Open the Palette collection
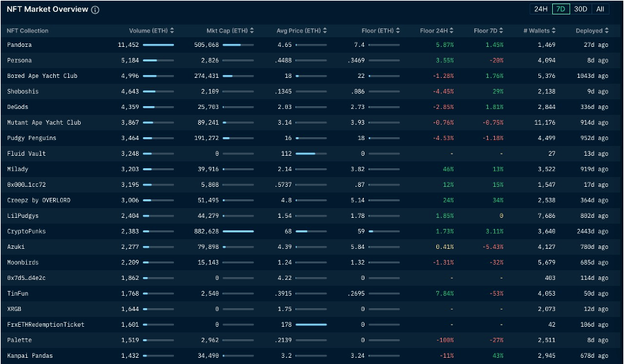624x364 pixels. [x=19, y=340]
